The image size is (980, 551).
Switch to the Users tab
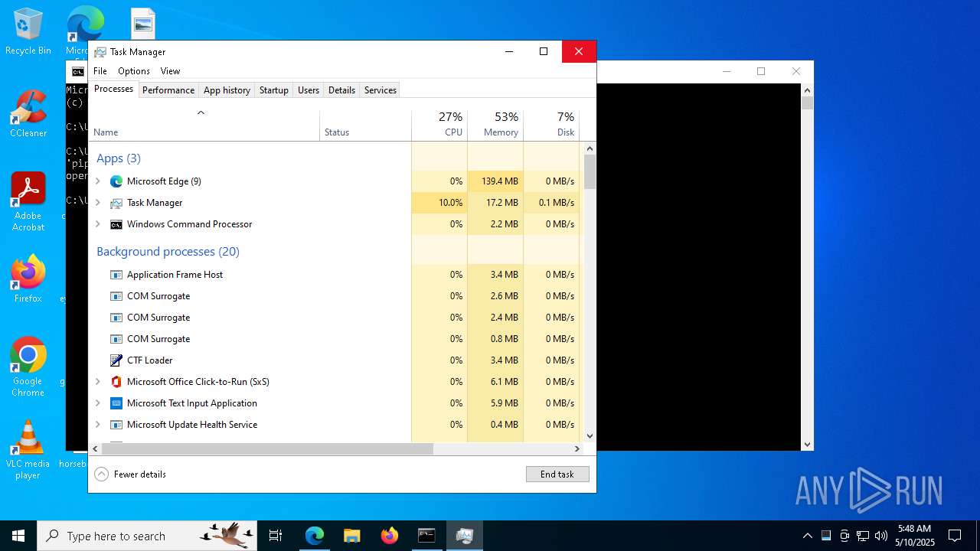[309, 90]
